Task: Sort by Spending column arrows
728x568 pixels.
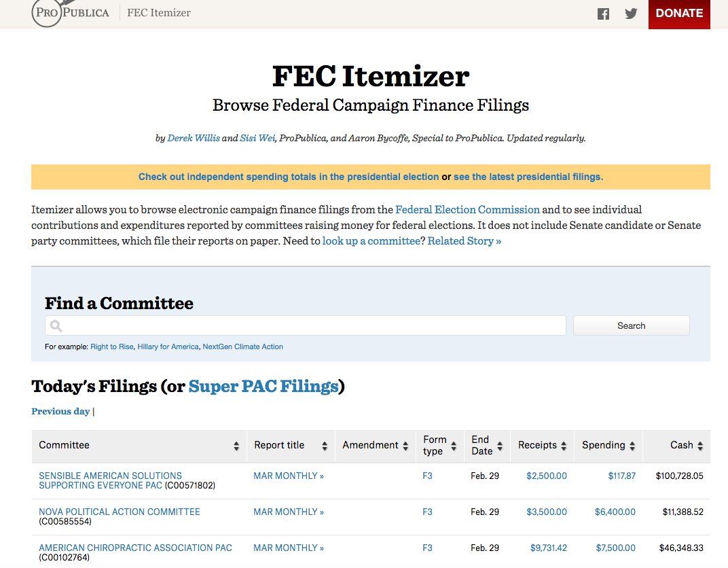Action: pyautogui.click(x=632, y=446)
